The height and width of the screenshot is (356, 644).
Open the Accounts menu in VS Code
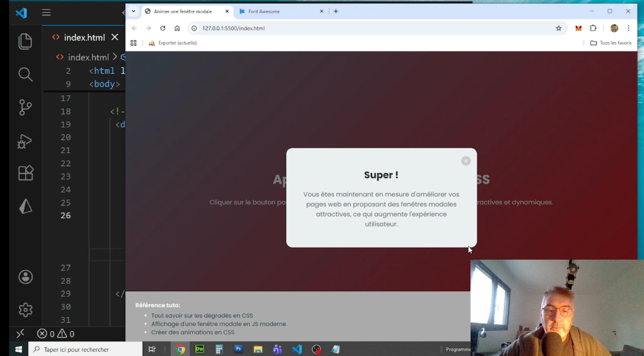coord(25,277)
